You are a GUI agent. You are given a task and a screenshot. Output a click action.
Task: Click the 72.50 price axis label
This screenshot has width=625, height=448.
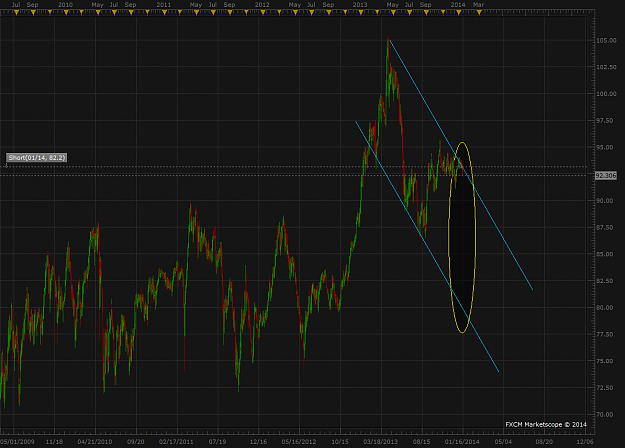point(605,387)
